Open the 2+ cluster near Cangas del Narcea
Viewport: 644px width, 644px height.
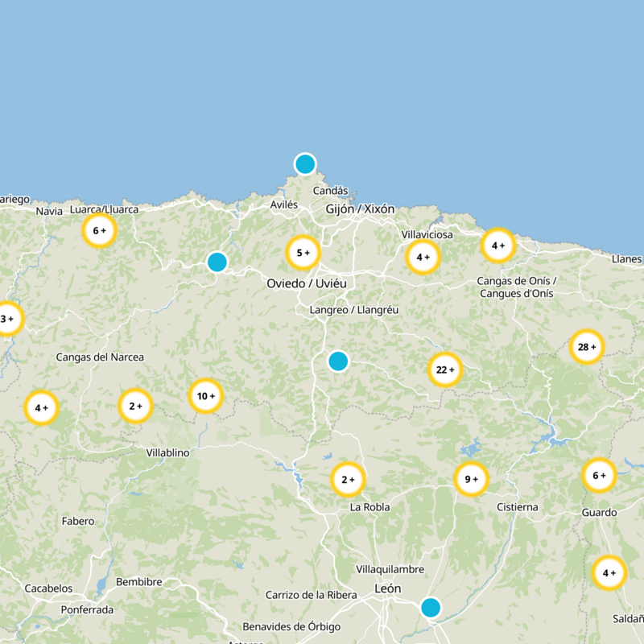click(135, 407)
